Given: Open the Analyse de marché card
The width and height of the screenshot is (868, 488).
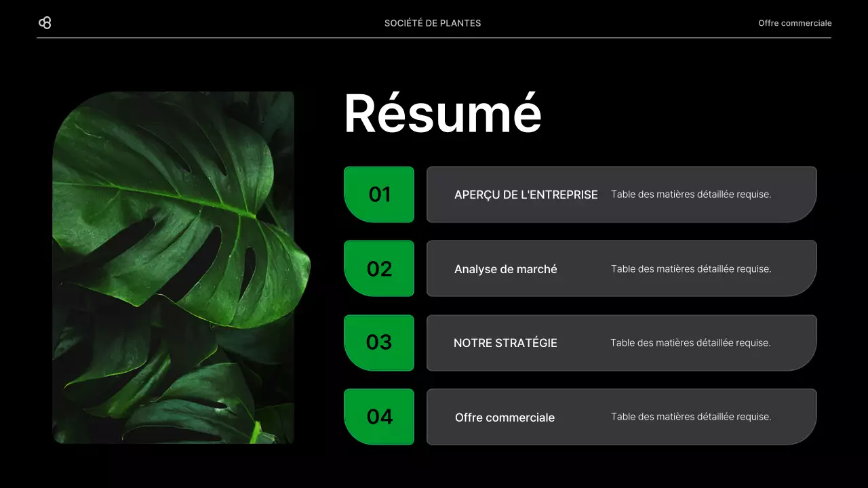Looking at the screenshot, I should point(621,268).
